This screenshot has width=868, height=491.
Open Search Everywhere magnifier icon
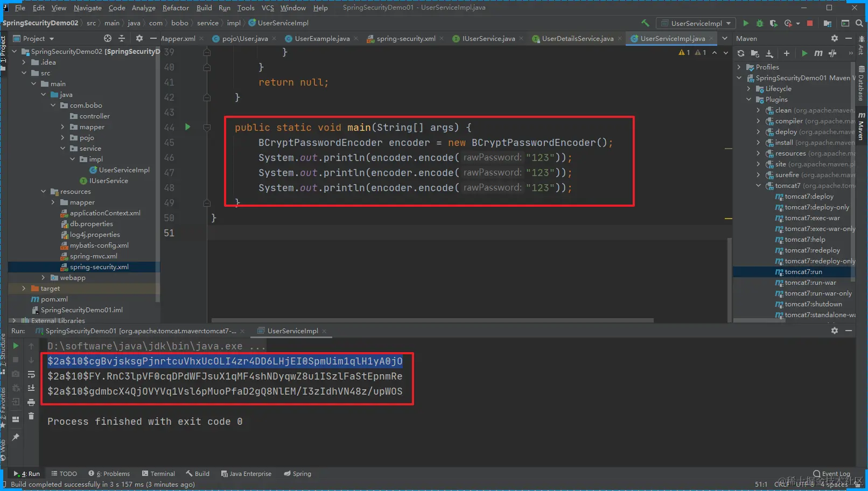tap(859, 23)
